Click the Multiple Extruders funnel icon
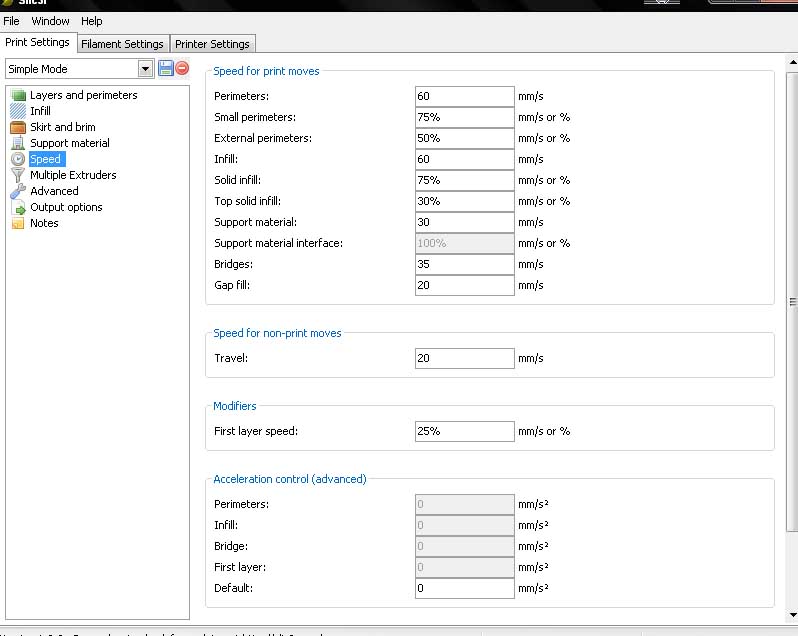The width and height of the screenshot is (798, 636). [18, 175]
